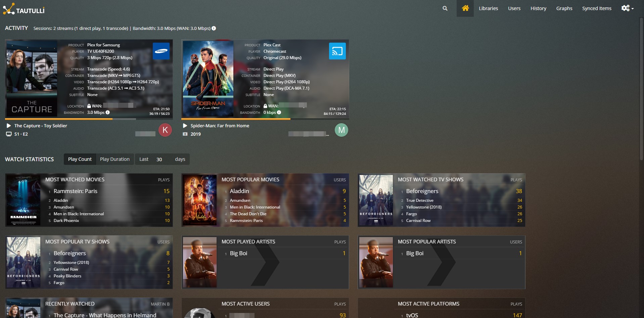This screenshot has height=318, width=644.
Task: Open the search magnifier icon
Action: [445, 8]
